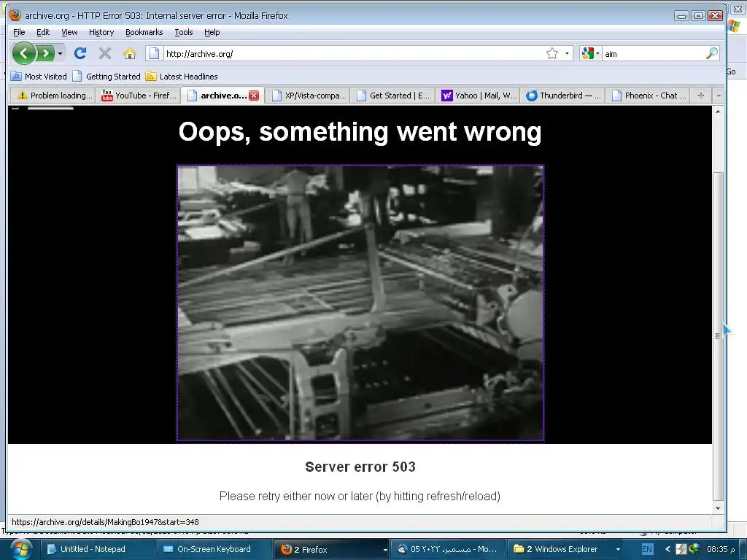Click the page scrollbar down arrow
This screenshot has height=560, width=747.
coord(718,508)
